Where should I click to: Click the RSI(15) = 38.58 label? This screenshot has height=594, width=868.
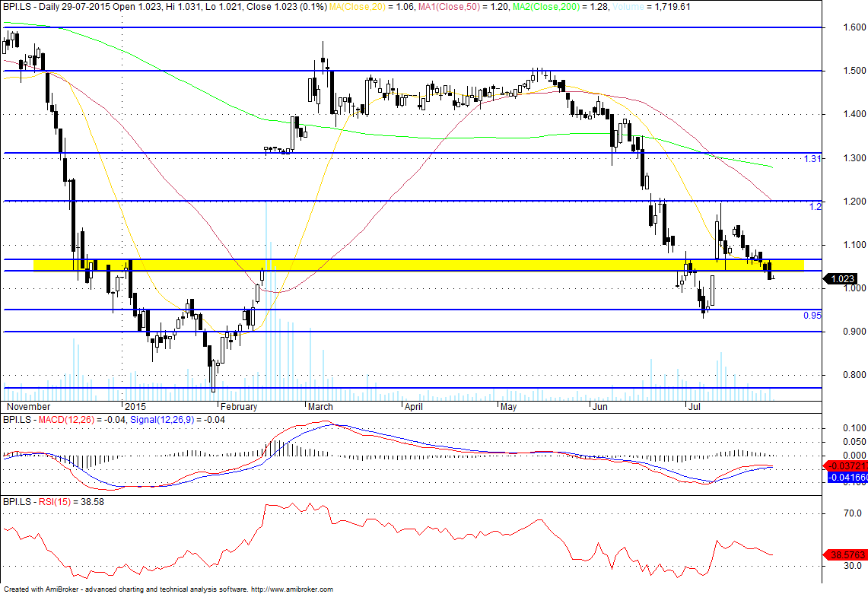pos(71,501)
